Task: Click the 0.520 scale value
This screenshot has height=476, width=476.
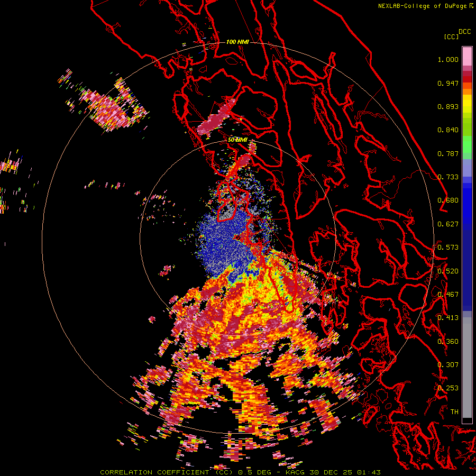Action: tap(448, 271)
